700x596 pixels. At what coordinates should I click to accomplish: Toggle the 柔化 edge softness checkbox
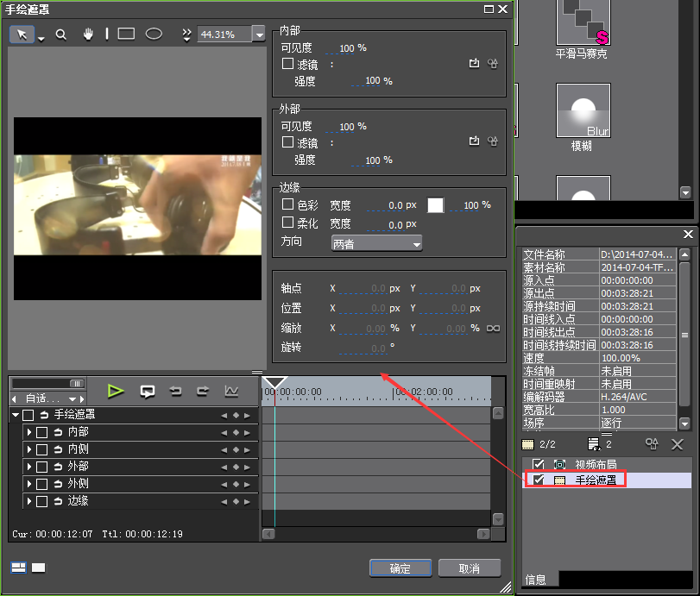coord(288,223)
